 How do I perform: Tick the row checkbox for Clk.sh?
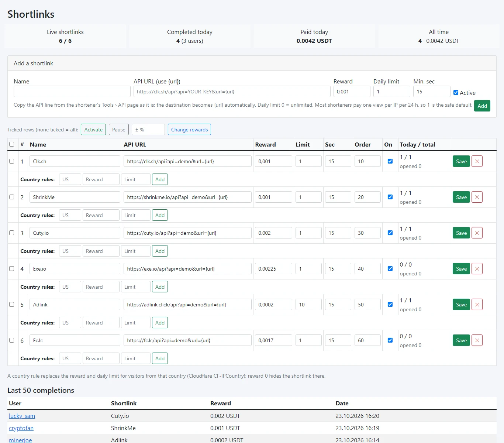point(11,161)
